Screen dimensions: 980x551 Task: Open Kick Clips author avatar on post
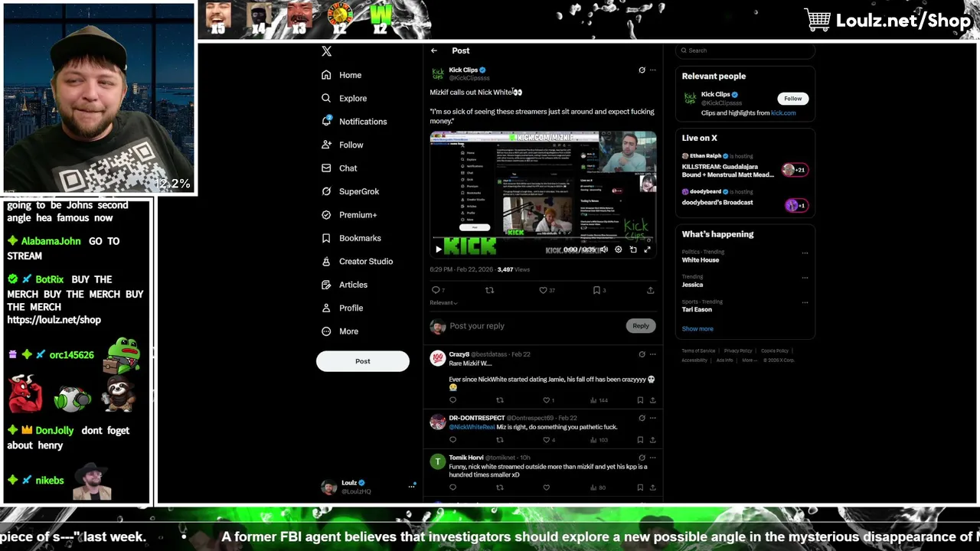(x=438, y=74)
